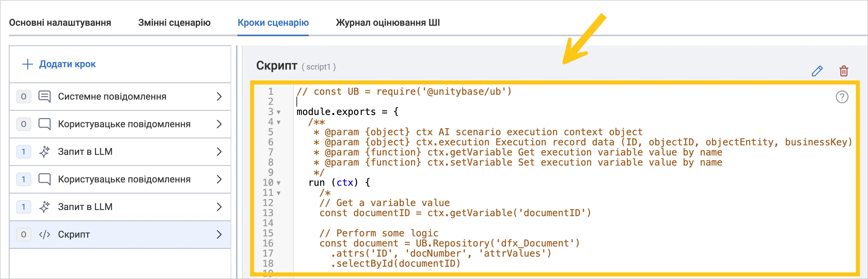Collapse the code fold arrow at line 3

tap(279, 112)
